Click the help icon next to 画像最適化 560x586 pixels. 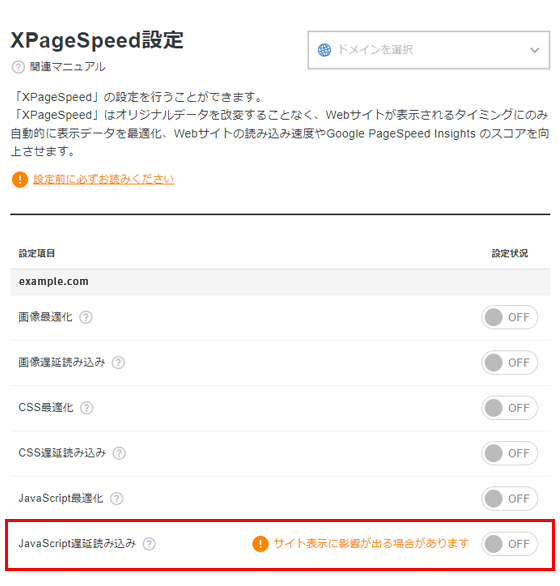86,317
